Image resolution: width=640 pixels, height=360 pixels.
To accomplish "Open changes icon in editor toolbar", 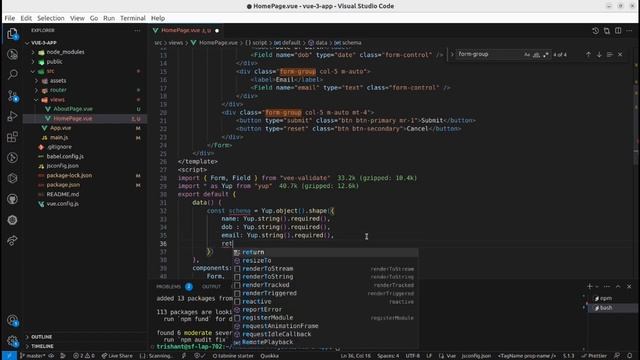I will point(607,31).
